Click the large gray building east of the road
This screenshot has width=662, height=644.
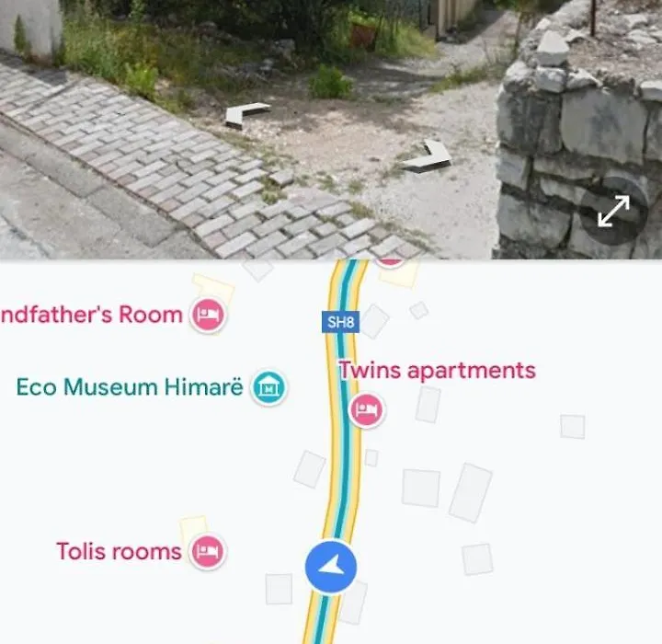click(471, 493)
